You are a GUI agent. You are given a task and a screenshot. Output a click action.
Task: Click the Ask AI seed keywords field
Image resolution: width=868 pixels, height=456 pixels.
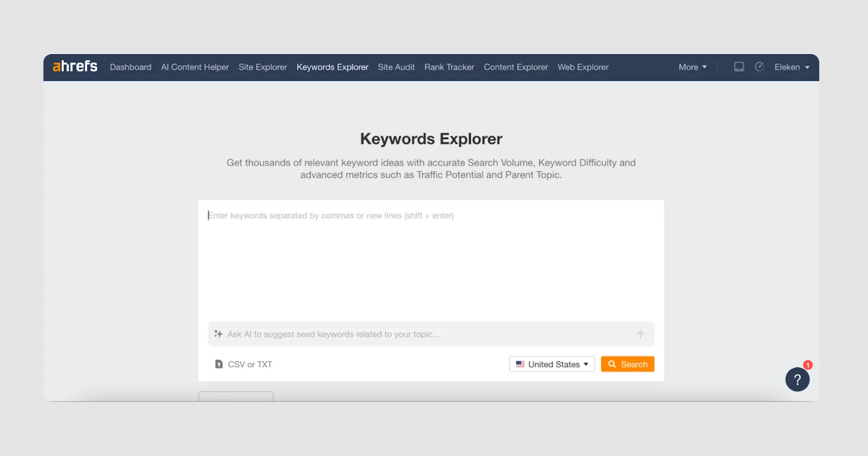point(431,334)
